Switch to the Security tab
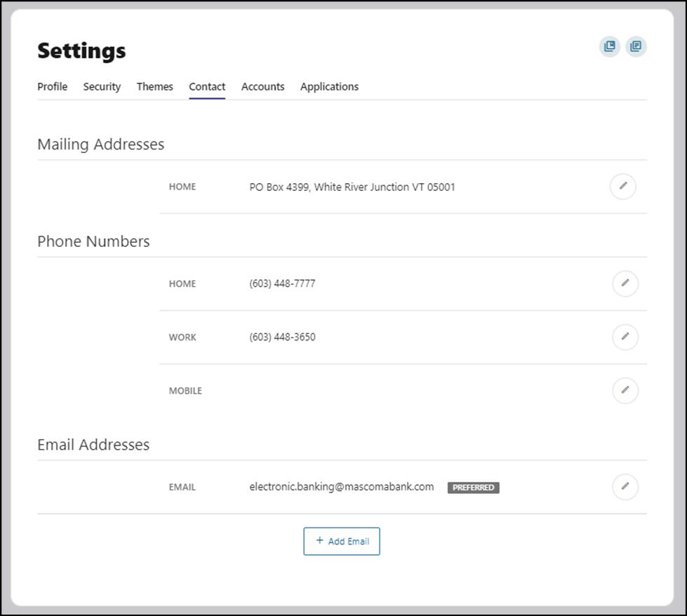The width and height of the screenshot is (687, 616). tap(102, 87)
